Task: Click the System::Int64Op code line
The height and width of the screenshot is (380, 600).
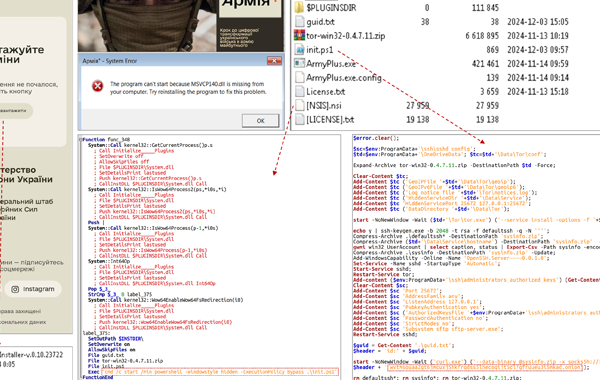Action: [109, 261]
